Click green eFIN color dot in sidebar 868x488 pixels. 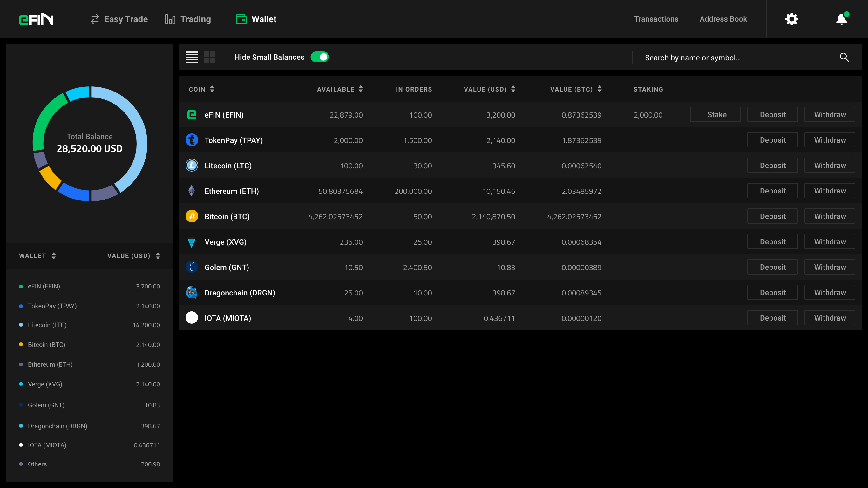click(x=21, y=287)
